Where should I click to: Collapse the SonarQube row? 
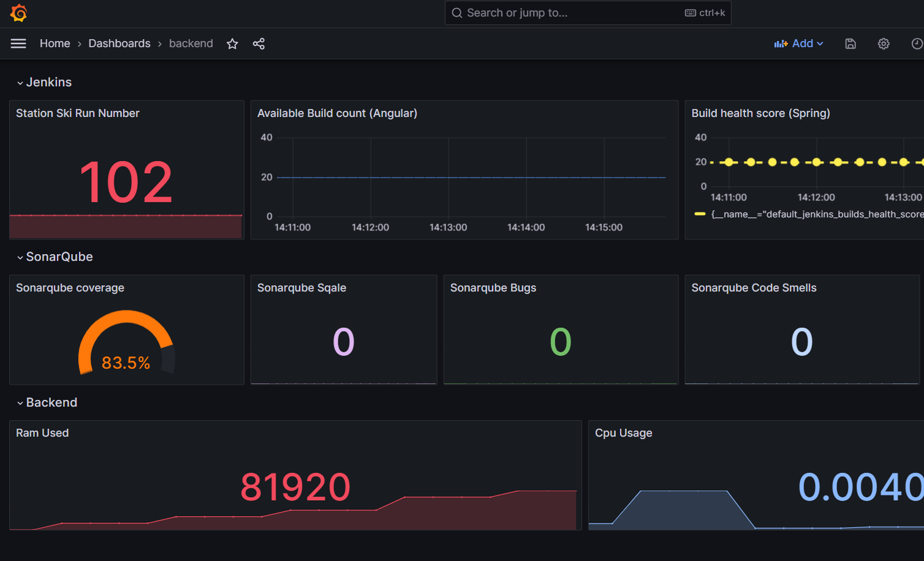click(x=55, y=257)
